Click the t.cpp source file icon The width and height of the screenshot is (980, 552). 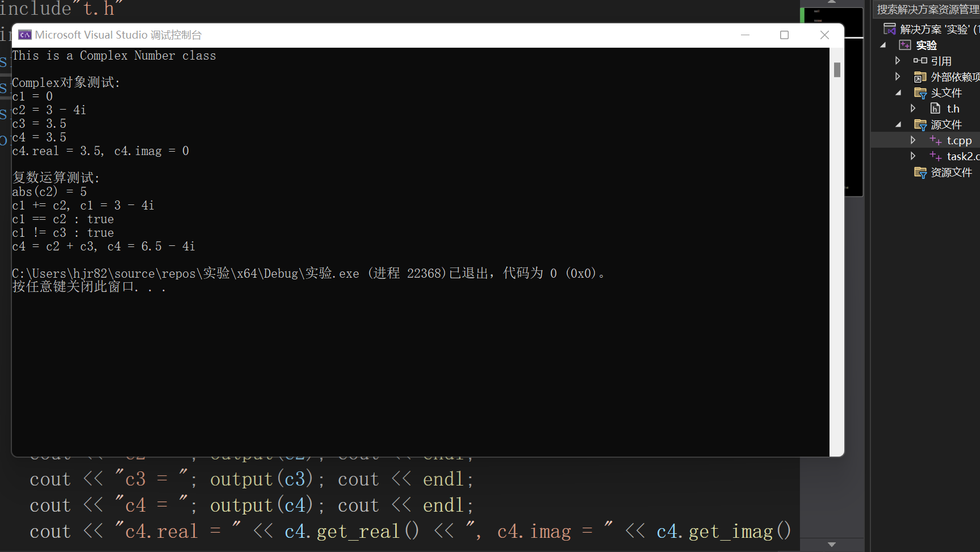coord(936,140)
